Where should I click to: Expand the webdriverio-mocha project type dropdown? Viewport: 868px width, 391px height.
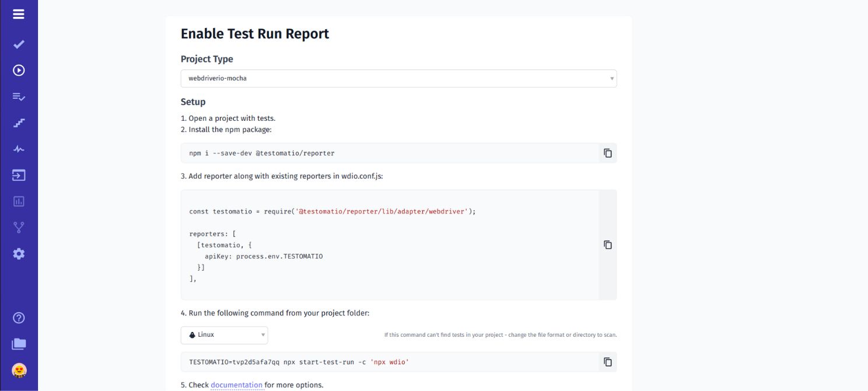coord(398,78)
